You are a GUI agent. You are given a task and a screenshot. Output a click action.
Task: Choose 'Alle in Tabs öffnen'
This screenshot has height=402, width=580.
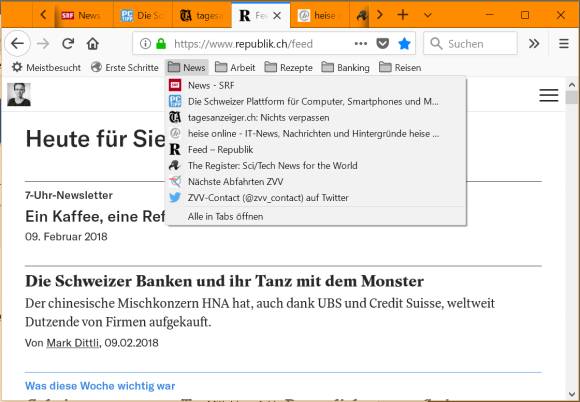[x=316, y=217]
